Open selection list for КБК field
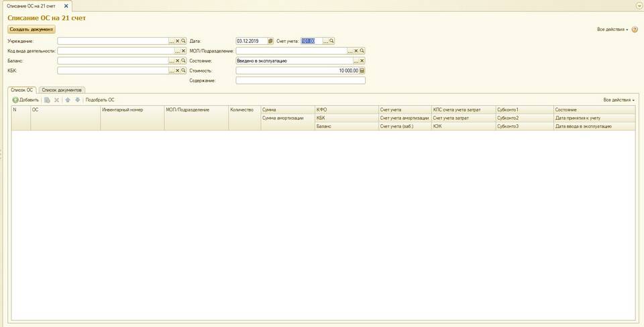 [x=171, y=71]
